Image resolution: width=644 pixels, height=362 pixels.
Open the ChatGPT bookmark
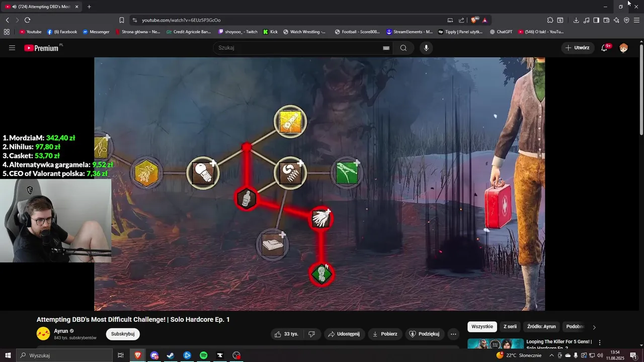501,32
